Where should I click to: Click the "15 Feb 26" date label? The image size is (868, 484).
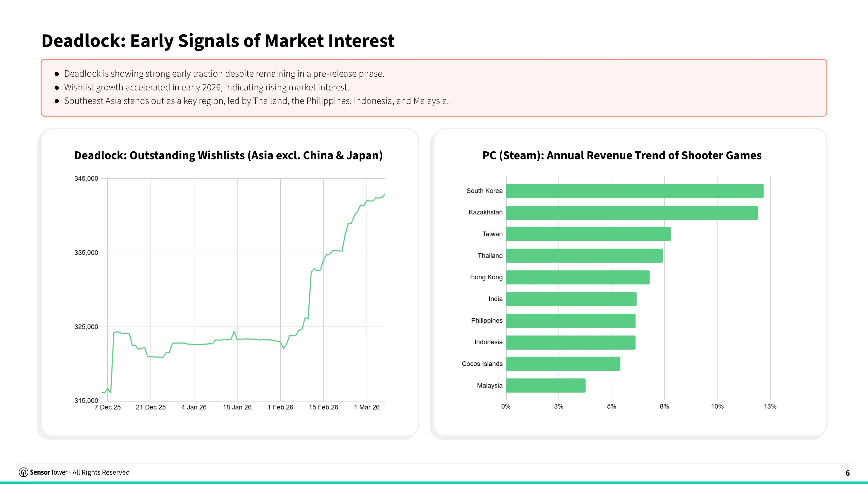[x=324, y=407]
